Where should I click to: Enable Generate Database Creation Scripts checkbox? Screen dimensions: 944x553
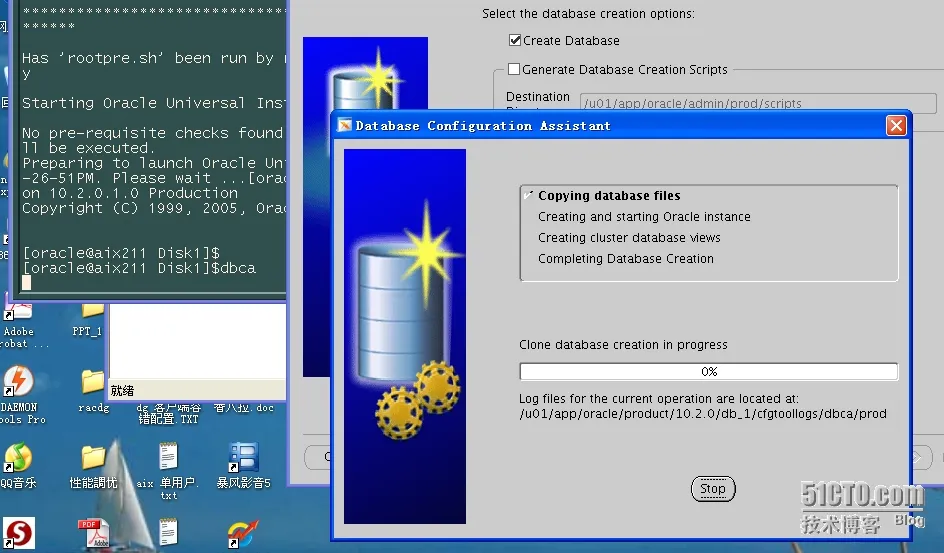coord(514,69)
